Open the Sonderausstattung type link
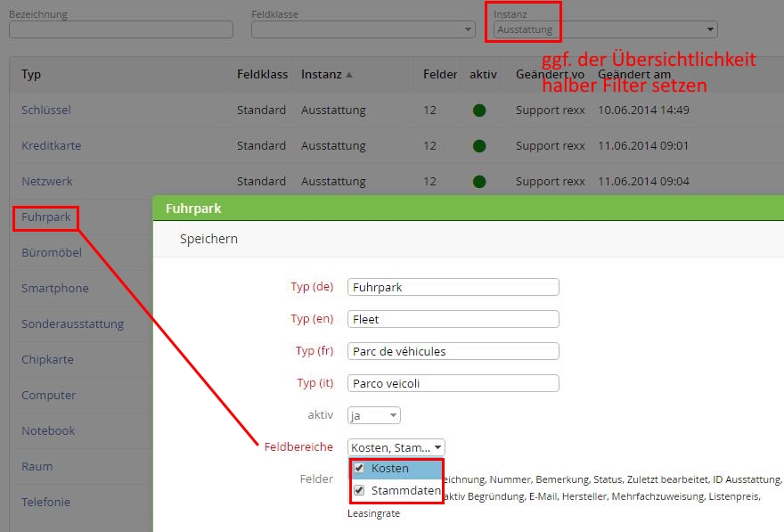This screenshot has height=532, width=784. tap(72, 324)
